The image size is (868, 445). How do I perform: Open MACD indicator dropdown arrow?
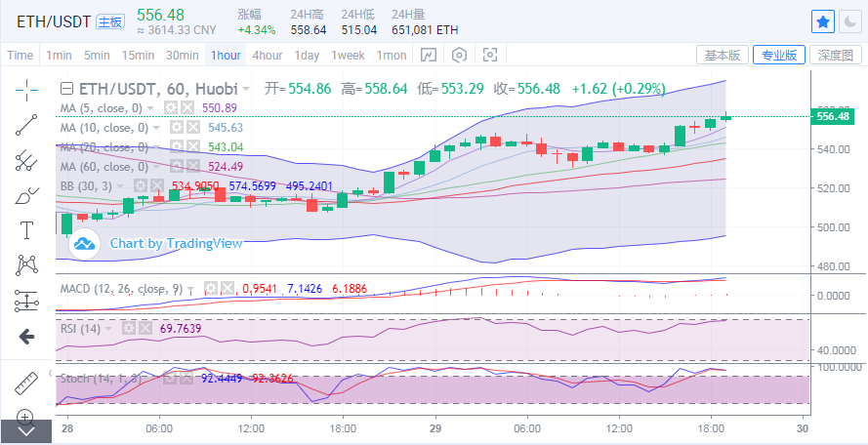click(x=190, y=289)
